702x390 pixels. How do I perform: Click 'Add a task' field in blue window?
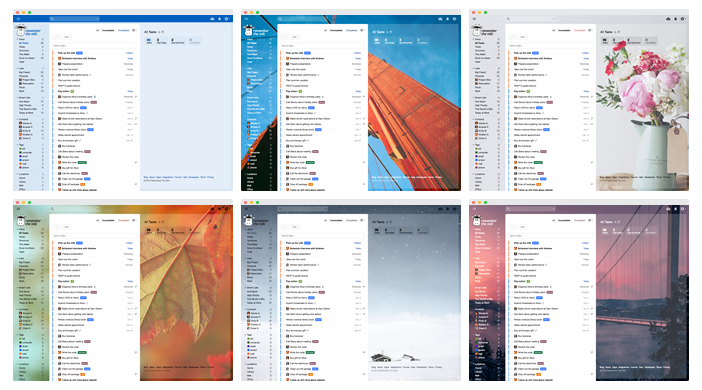(94, 46)
